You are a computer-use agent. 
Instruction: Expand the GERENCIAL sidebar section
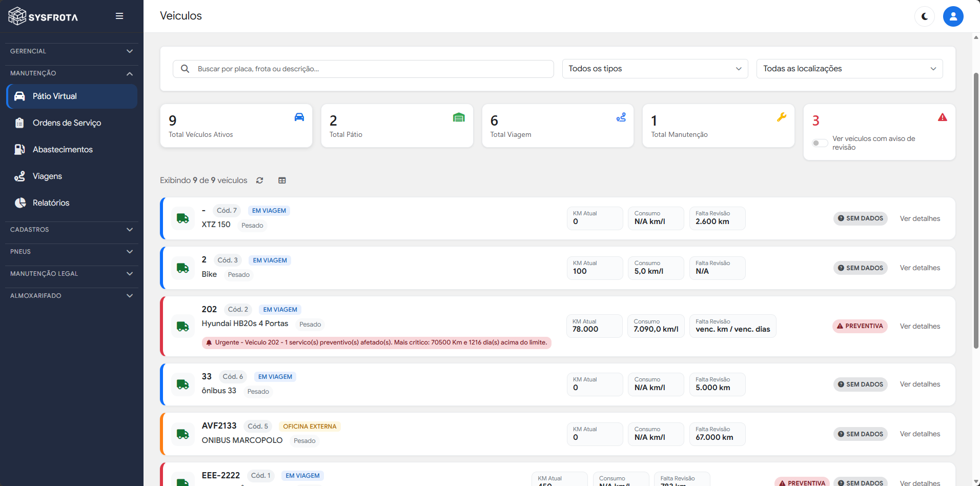click(72, 51)
